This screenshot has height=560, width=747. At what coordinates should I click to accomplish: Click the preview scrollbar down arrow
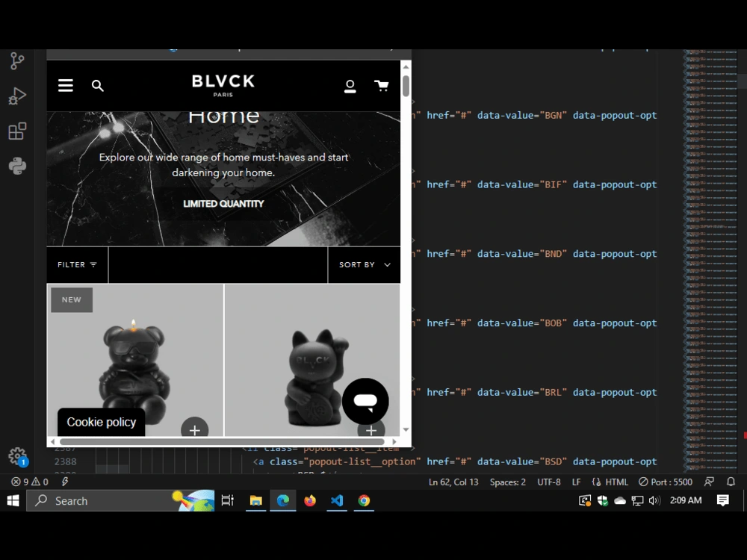(x=406, y=429)
